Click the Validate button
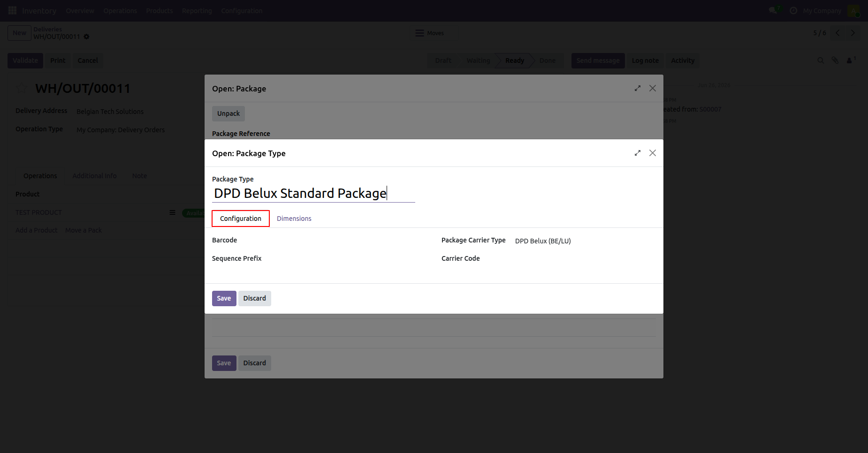This screenshot has height=453, width=868. click(x=25, y=60)
